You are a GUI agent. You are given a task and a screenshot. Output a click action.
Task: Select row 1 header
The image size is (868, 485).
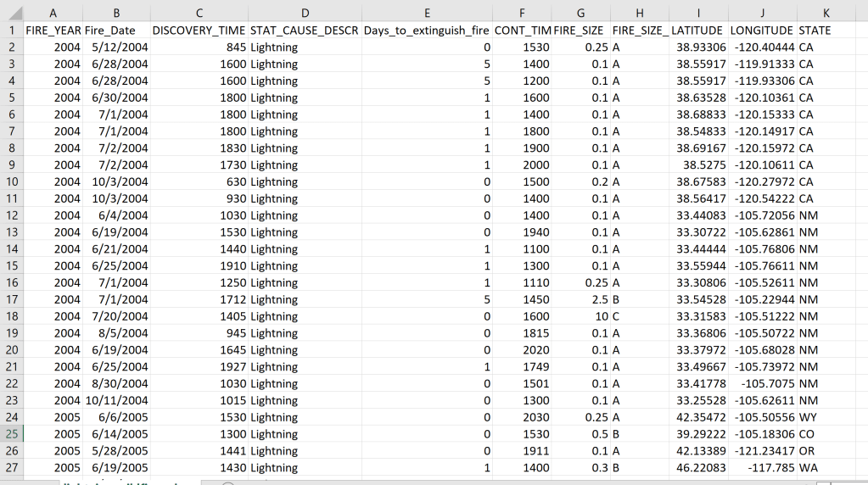click(x=12, y=30)
